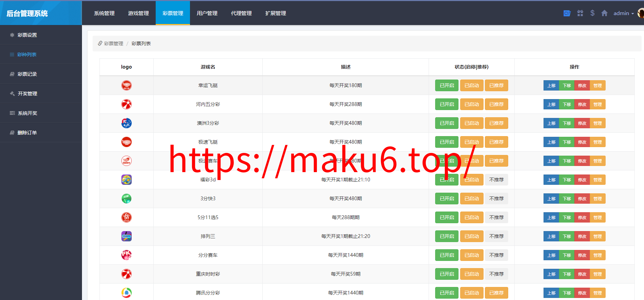The height and width of the screenshot is (300, 644).
Task: Click the 5分11选5 logo icon
Action: pyautogui.click(x=127, y=217)
